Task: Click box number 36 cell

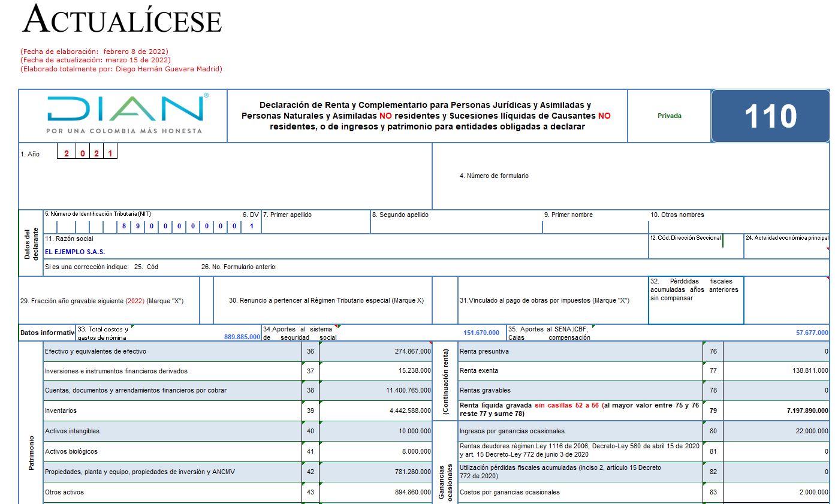Action: coord(311,351)
